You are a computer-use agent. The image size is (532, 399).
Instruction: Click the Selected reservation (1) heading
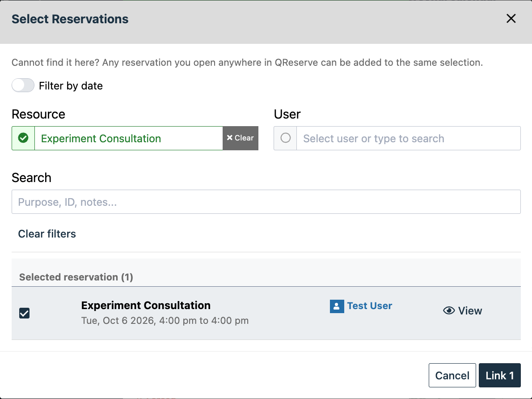pos(76,277)
